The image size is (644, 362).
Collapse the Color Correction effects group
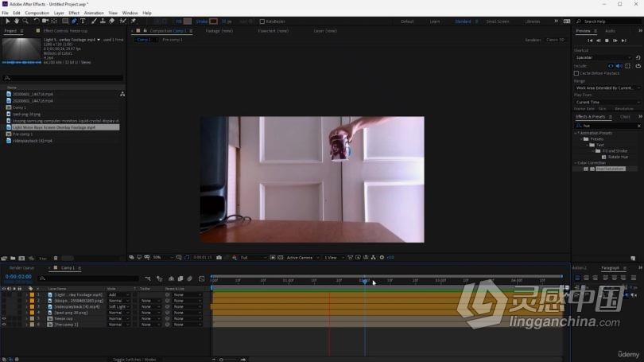pyautogui.click(x=576, y=163)
